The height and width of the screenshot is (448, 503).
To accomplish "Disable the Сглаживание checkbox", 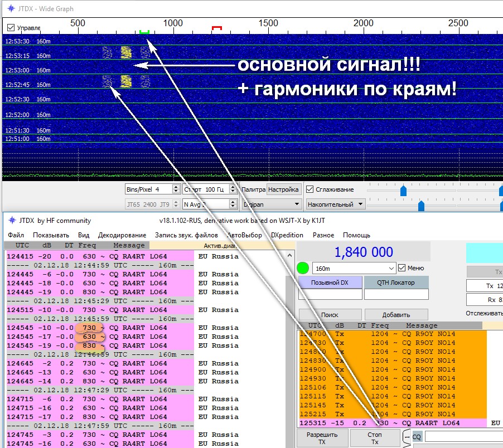I will pyautogui.click(x=311, y=189).
